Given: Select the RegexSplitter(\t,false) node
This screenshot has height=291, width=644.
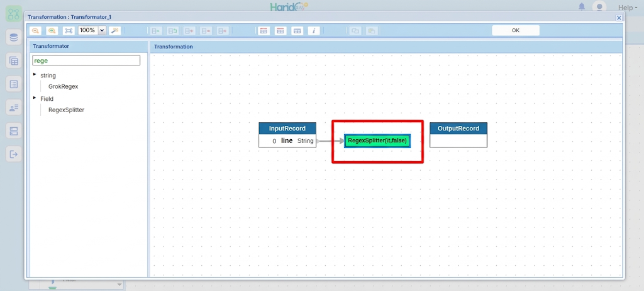Looking at the screenshot, I should [377, 140].
